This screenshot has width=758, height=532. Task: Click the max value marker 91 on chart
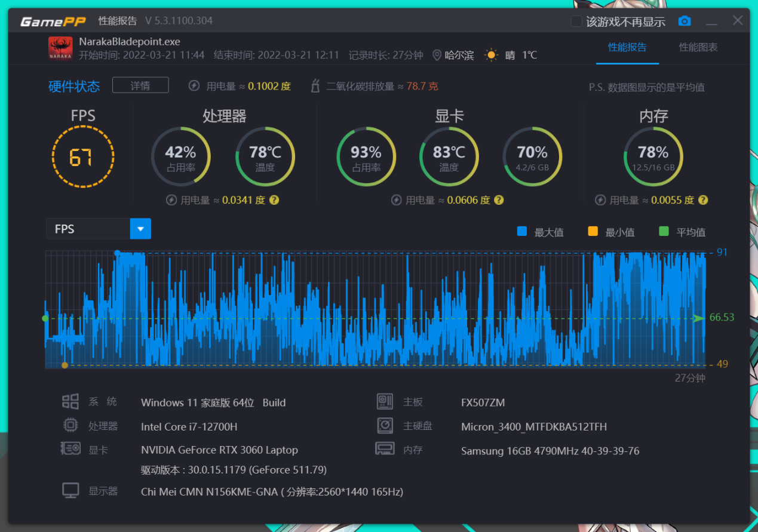click(117, 253)
